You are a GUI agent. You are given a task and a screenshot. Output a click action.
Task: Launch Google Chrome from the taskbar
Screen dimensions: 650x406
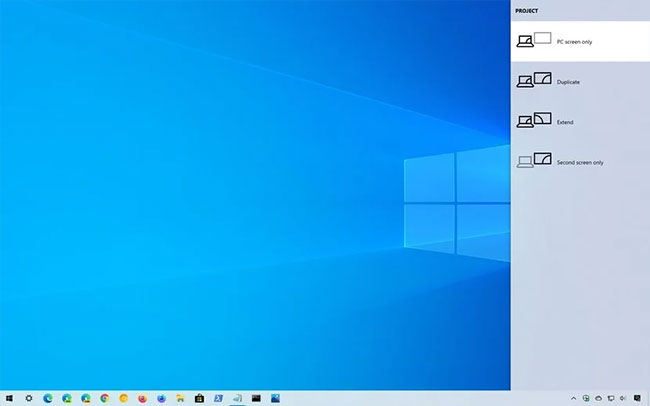click(x=104, y=399)
